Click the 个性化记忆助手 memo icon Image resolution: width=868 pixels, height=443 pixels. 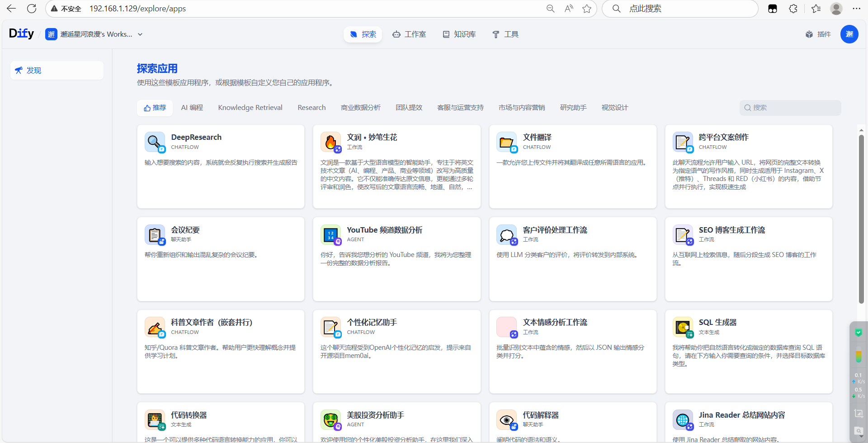(330, 327)
